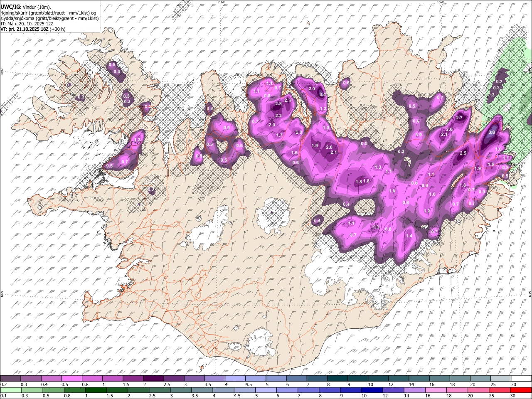Pick the navy blue 10–12 rain legend swatch
This screenshot has height=399, width=532.
(372, 390)
